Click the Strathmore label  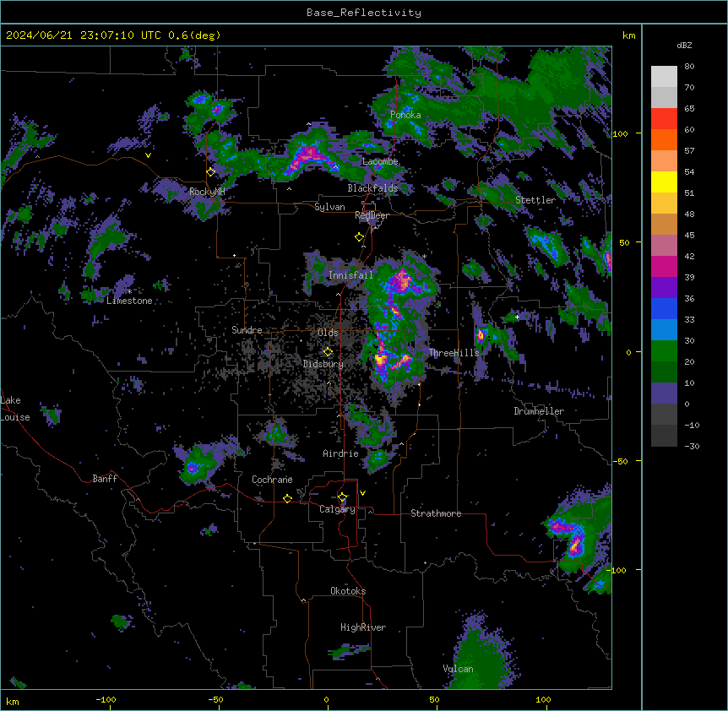tap(436, 513)
